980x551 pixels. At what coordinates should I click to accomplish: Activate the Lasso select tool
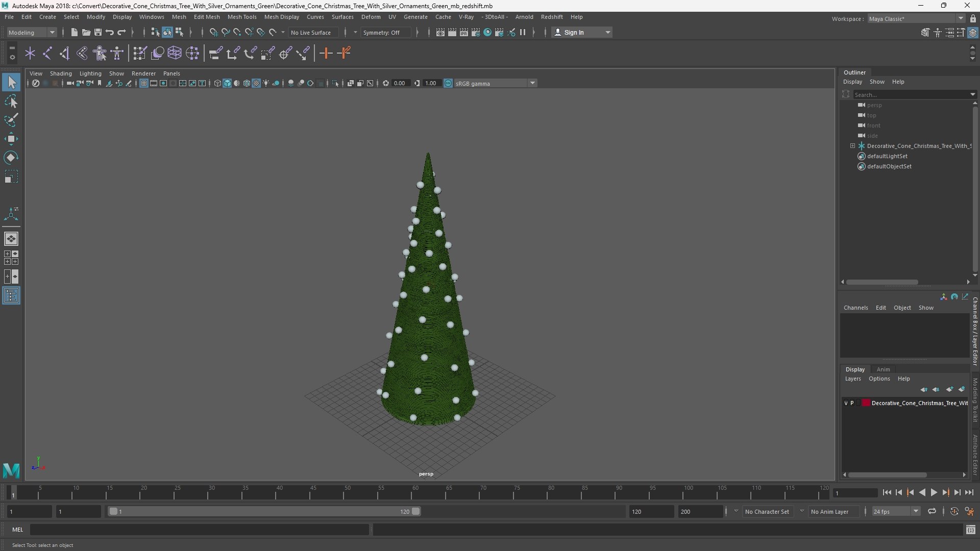(x=11, y=102)
